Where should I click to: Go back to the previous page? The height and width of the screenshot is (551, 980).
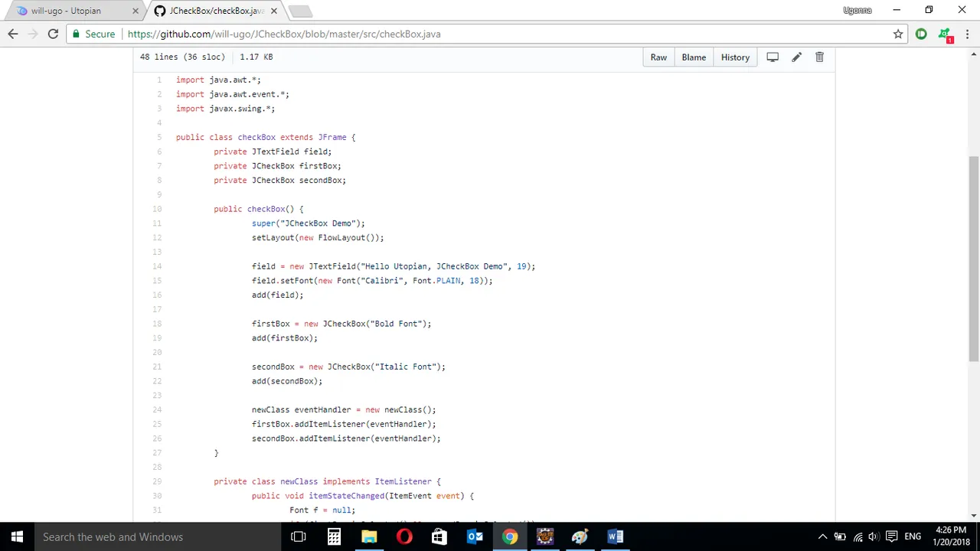pos(13,34)
